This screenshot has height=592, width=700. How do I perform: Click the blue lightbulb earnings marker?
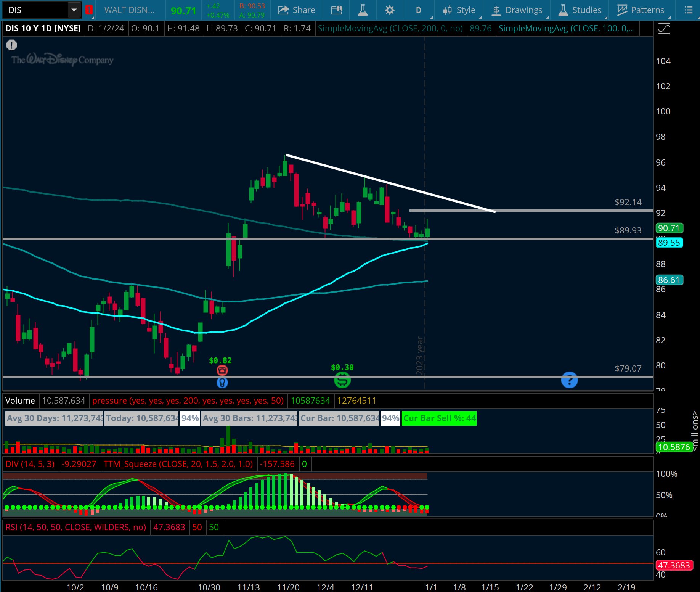pos(222,382)
